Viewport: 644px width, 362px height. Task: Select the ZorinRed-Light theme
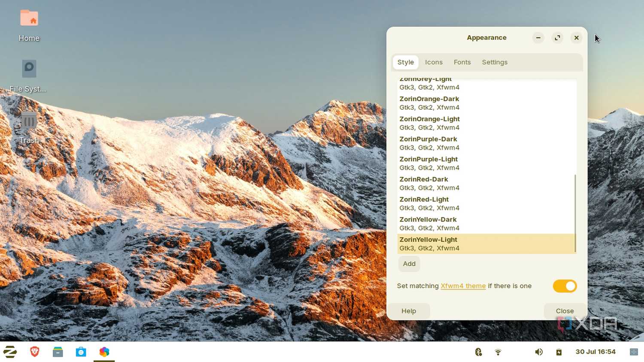pyautogui.click(x=486, y=204)
